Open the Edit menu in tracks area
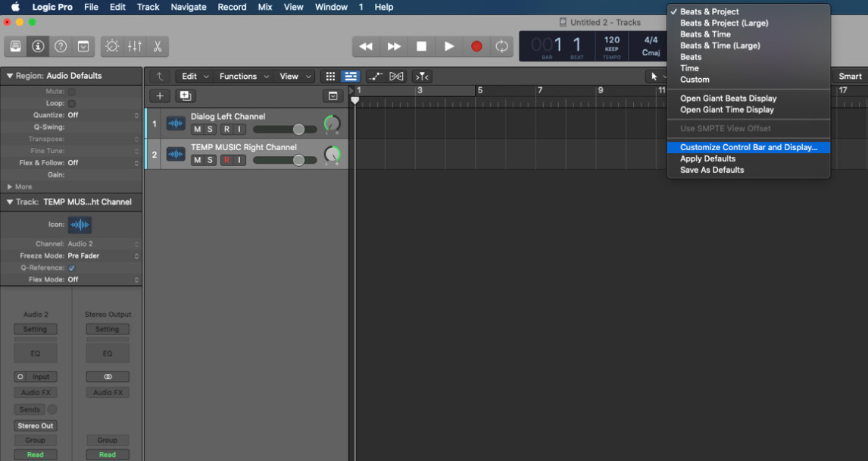 [195, 77]
